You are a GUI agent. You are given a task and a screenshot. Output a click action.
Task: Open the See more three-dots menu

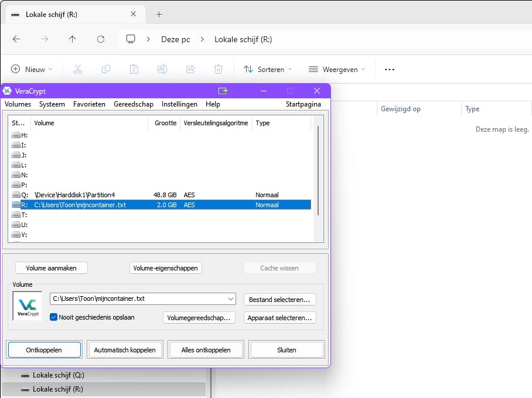tap(390, 70)
